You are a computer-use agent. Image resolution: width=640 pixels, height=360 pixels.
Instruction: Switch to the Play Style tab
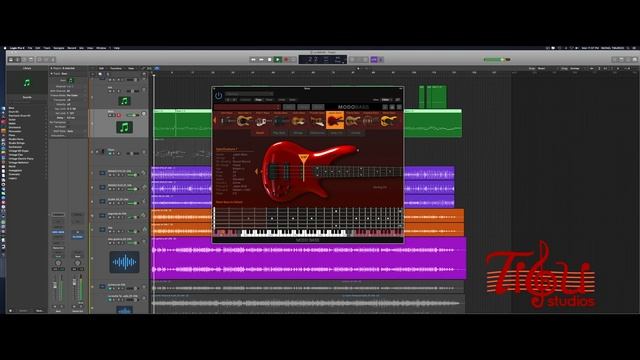279,133
